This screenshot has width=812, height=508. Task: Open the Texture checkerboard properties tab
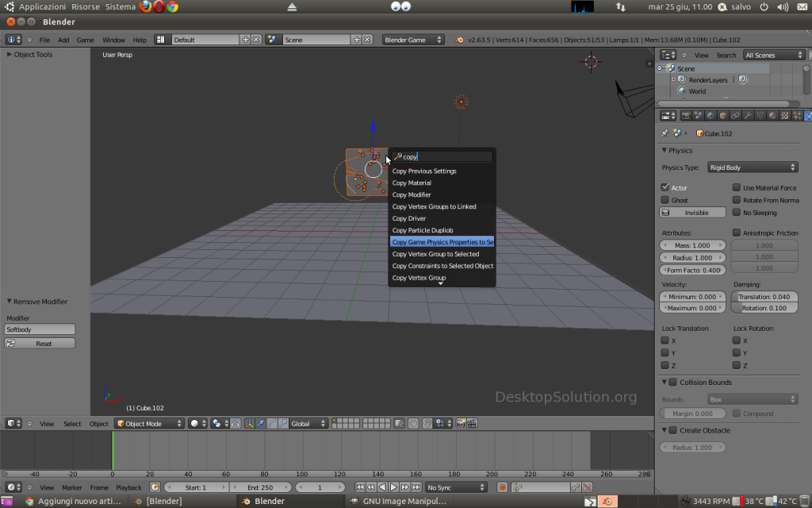pyautogui.click(x=785, y=116)
